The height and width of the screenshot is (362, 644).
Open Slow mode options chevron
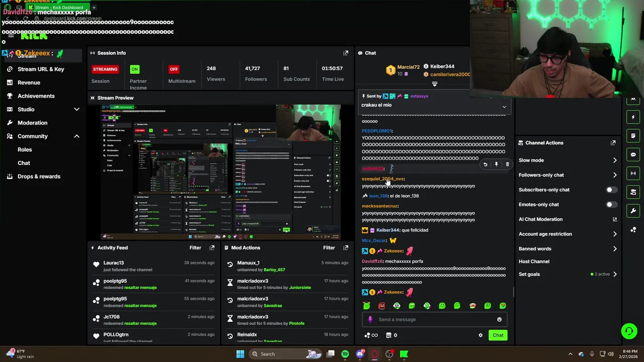click(x=615, y=160)
